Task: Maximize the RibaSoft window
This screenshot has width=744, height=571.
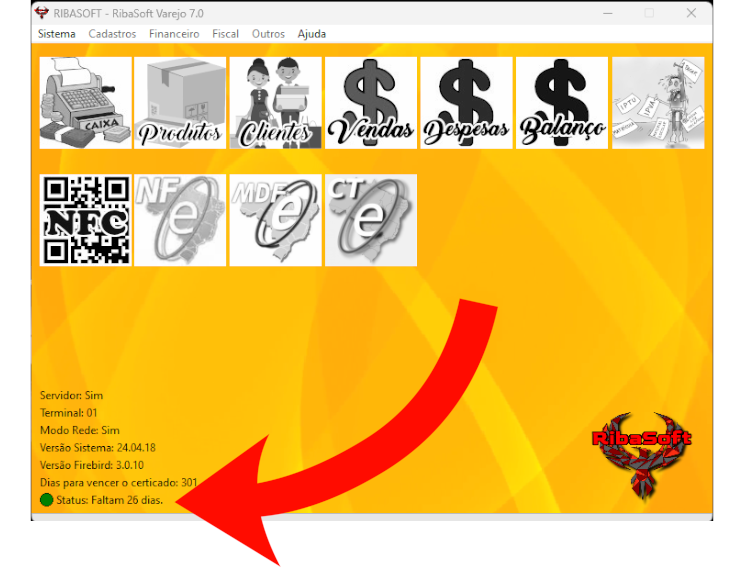Action: click(x=649, y=13)
